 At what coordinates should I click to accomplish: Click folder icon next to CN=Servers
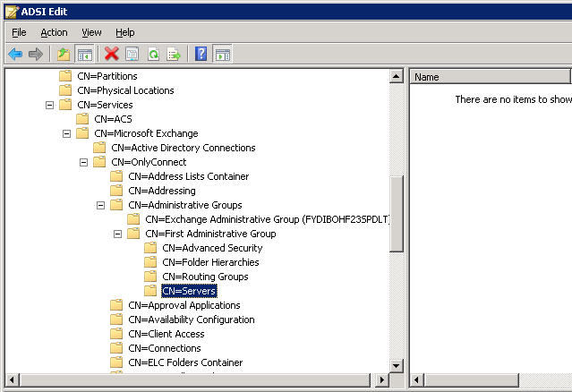(x=150, y=291)
